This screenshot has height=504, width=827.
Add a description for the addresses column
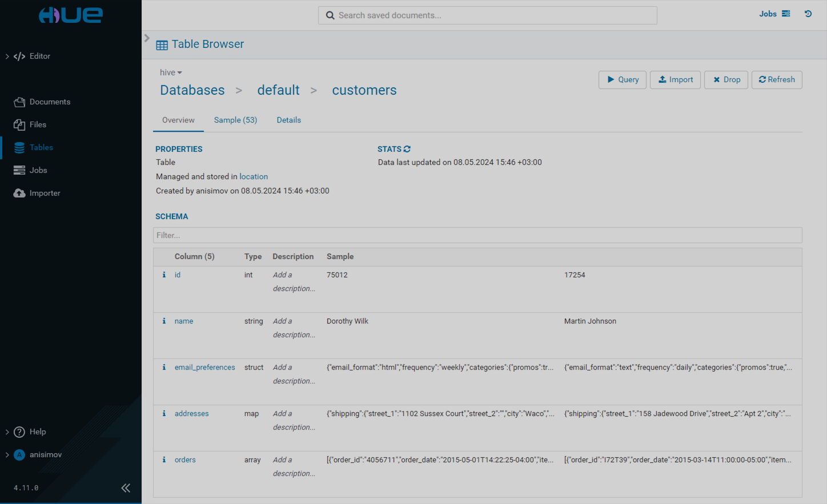tap(294, 421)
